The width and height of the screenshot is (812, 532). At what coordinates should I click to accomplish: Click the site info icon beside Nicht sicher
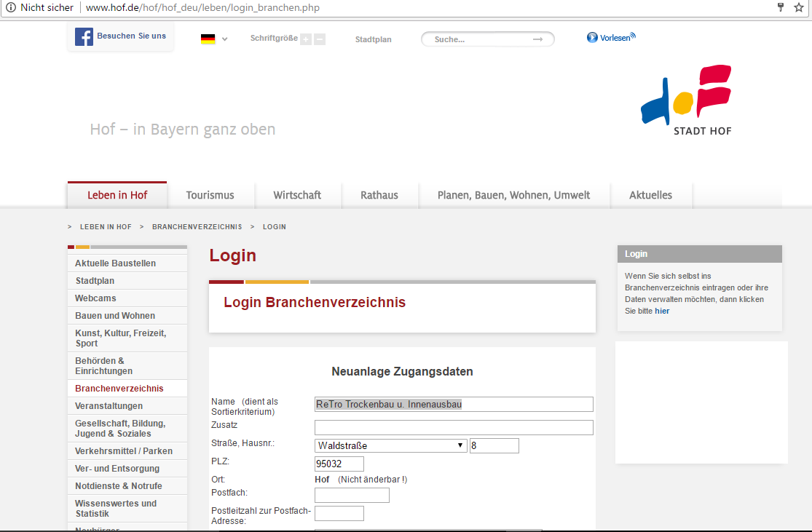point(10,8)
